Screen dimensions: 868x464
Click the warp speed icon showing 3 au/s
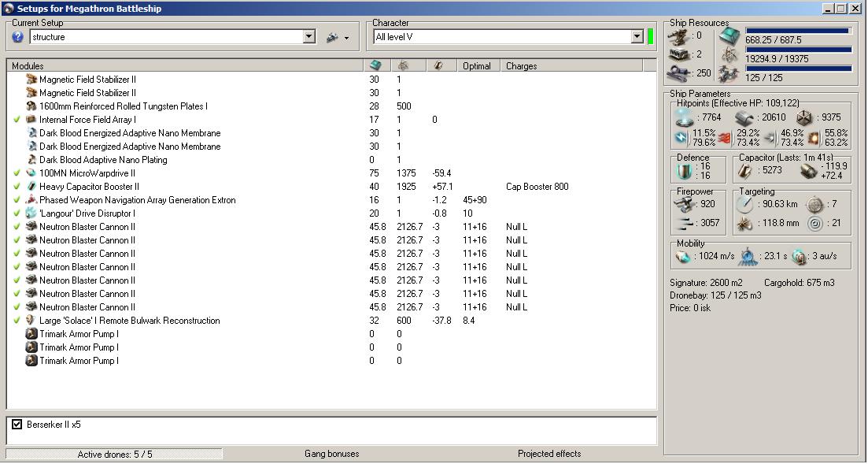(x=799, y=257)
